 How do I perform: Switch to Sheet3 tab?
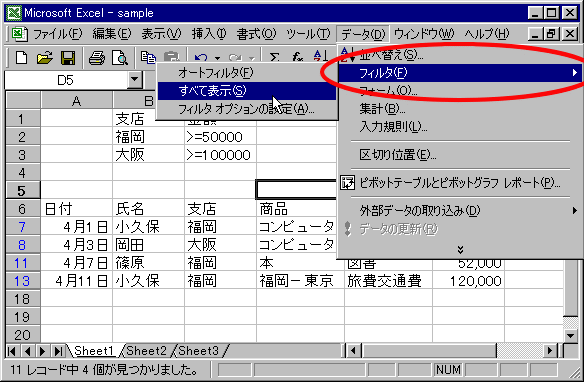(199, 351)
